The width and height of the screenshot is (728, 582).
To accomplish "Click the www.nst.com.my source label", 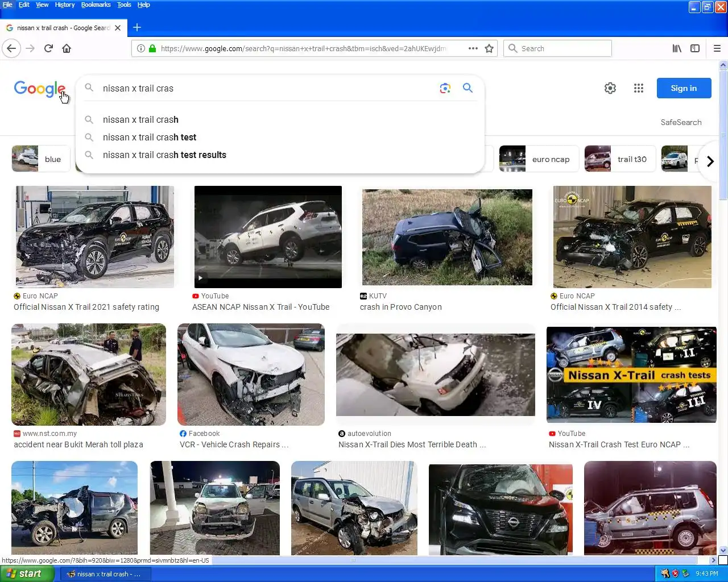I will pos(49,433).
